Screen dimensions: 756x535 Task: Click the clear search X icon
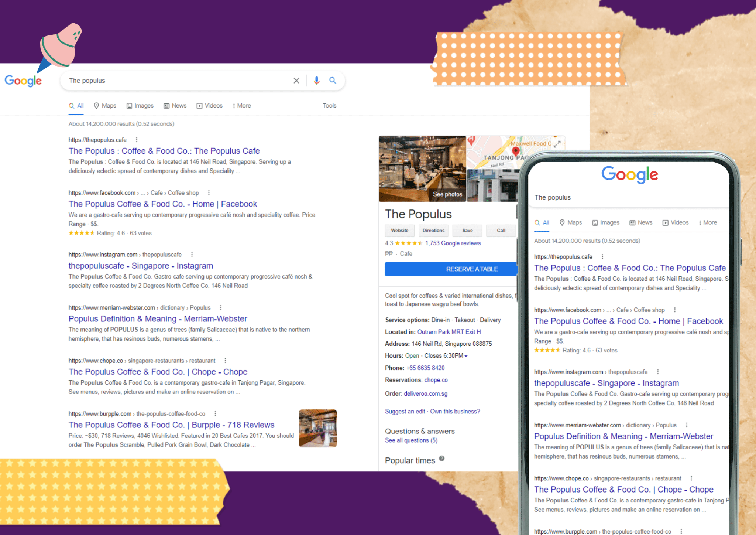click(x=296, y=81)
